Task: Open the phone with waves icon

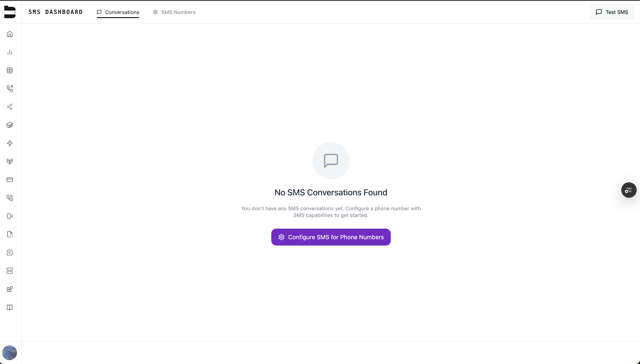Action: click(x=10, y=198)
